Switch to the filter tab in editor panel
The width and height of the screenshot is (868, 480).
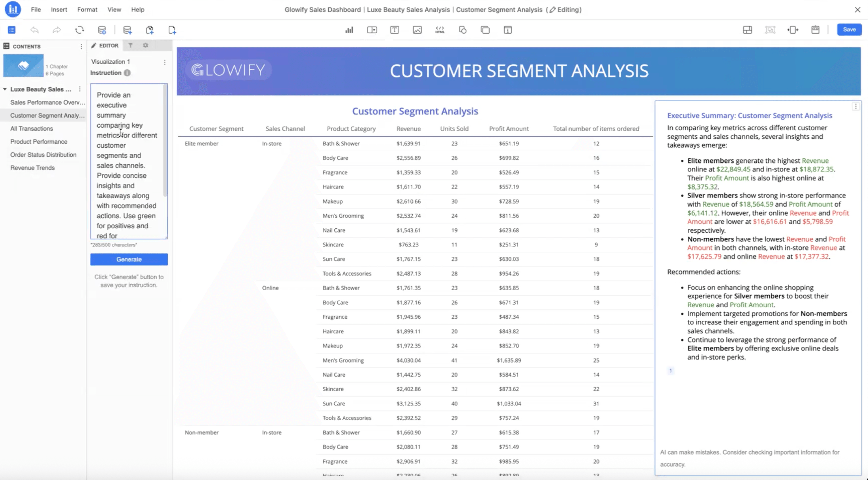130,45
